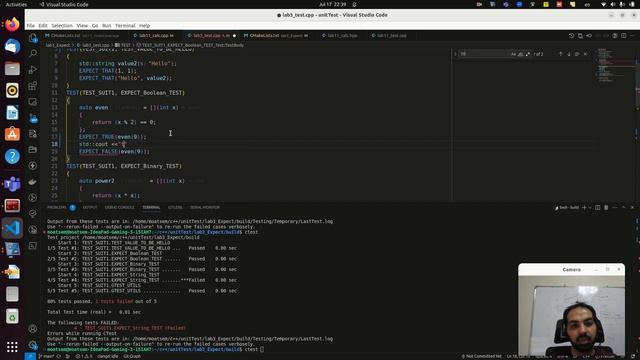Select Visual Studio Code dock icon
Image resolution: width=640 pixels, height=360 pixels.
12,228
